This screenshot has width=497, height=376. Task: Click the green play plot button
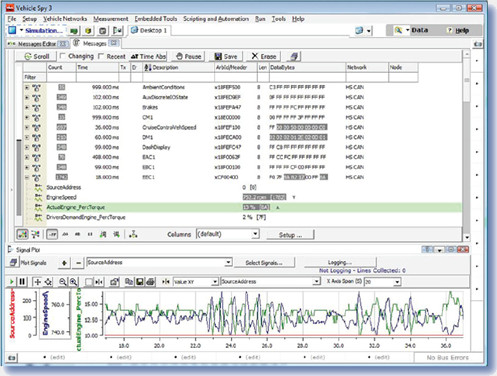[12, 282]
